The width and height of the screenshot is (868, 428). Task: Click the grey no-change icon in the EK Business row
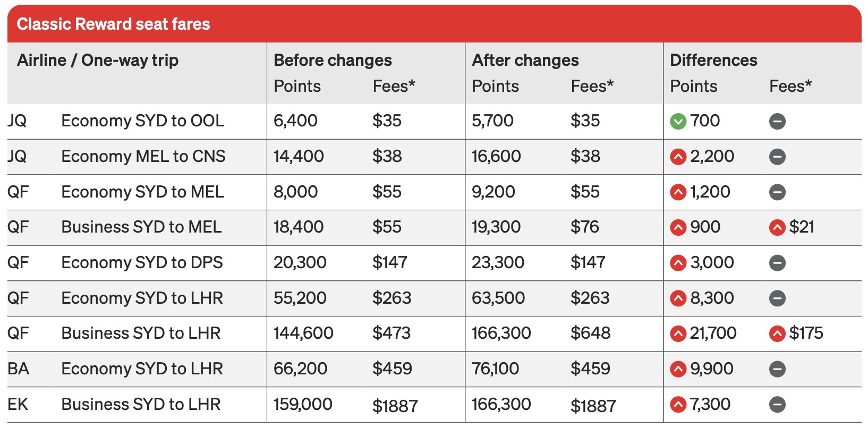[x=777, y=405]
